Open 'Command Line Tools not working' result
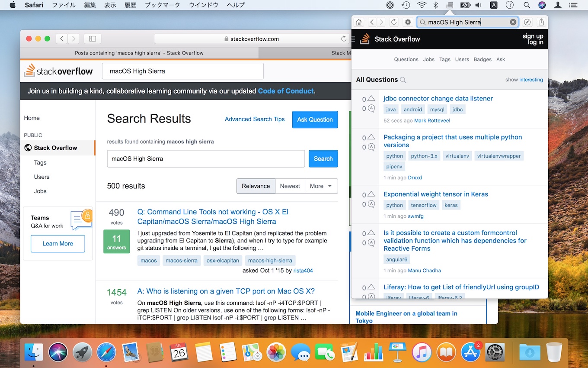 pyautogui.click(x=213, y=216)
